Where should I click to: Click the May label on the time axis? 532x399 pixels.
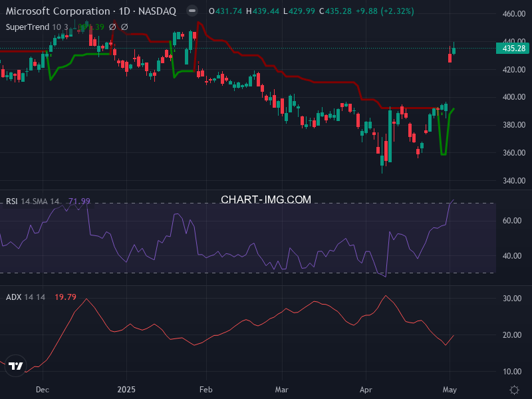point(450,390)
